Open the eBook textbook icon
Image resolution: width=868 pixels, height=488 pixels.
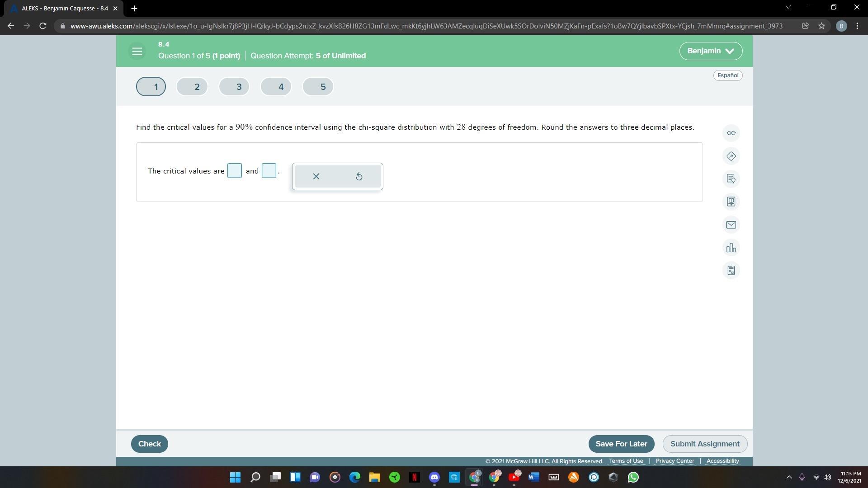tap(731, 202)
